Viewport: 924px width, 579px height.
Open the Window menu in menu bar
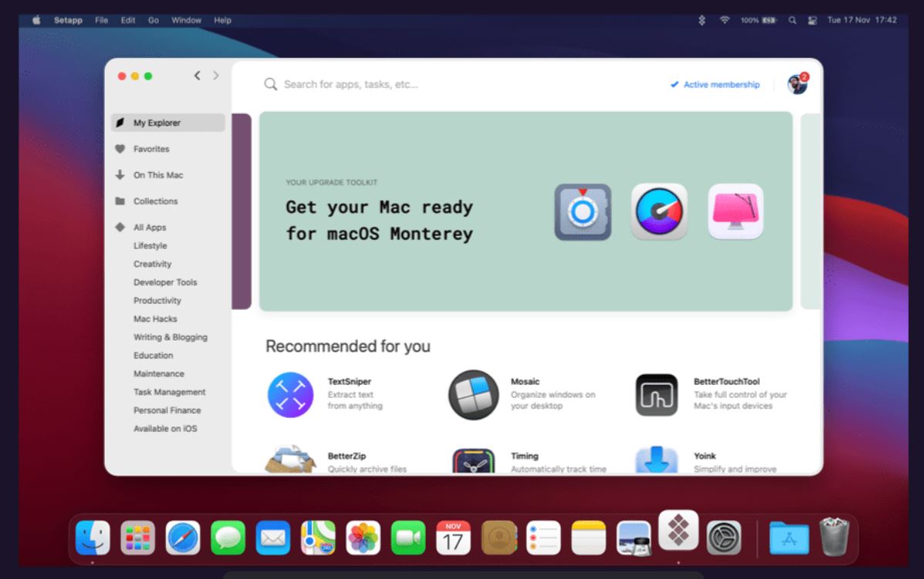[186, 20]
